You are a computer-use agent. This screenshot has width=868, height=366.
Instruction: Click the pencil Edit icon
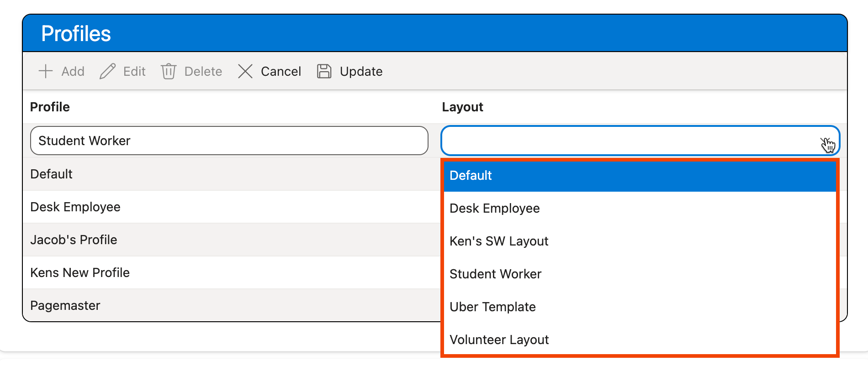(108, 71)
